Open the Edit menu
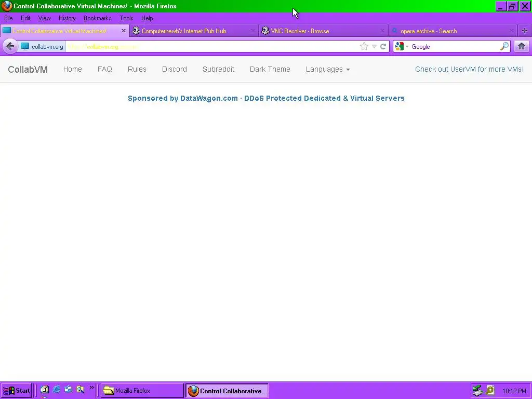Viewport: 532px width, 399px height. (25, 18)
